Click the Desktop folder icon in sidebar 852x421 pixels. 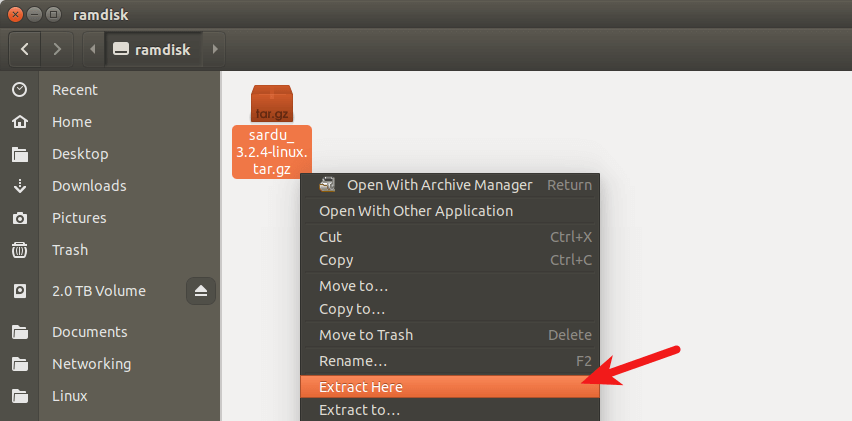coord(20,154)
